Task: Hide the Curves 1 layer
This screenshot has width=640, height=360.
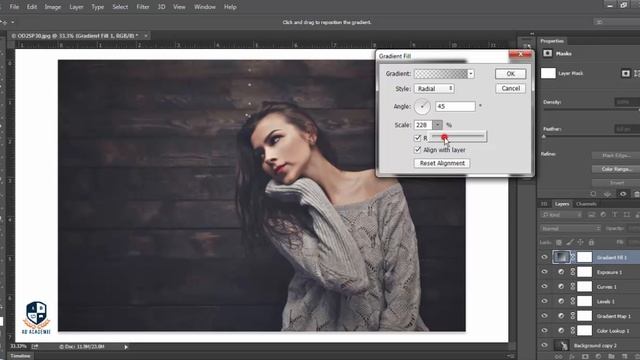Action: coord(544,287)
